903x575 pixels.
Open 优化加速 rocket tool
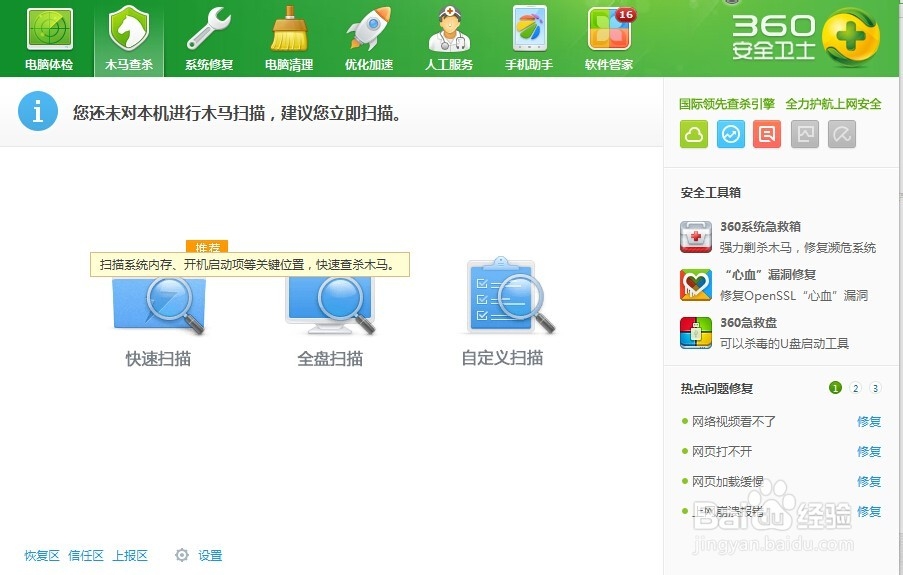[x=369, y=39]
